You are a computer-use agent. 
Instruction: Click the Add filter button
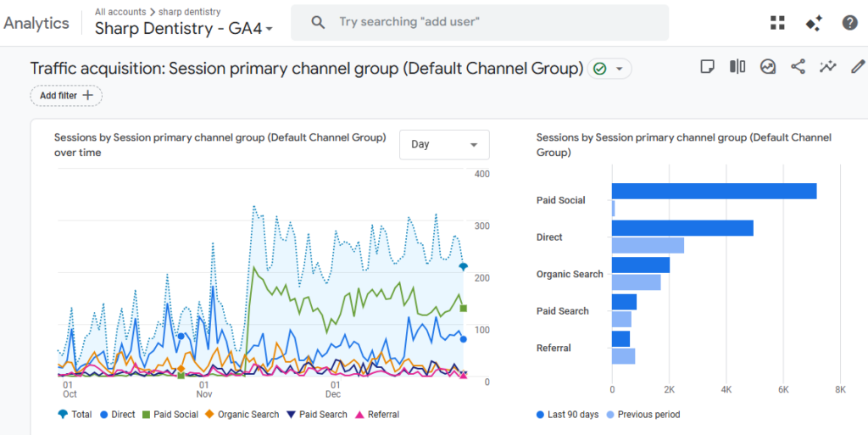point(66,96)
